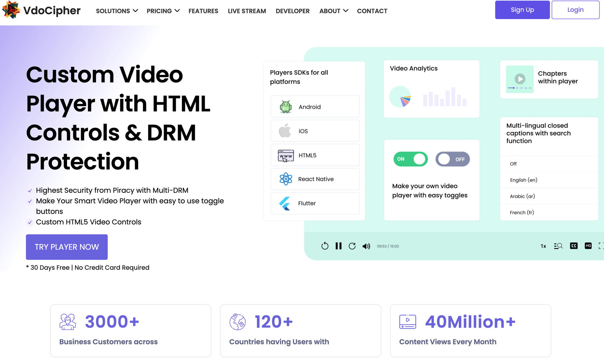Click the Android robot icon
This screenshot has width=604, height=364.
coord(285,107)
